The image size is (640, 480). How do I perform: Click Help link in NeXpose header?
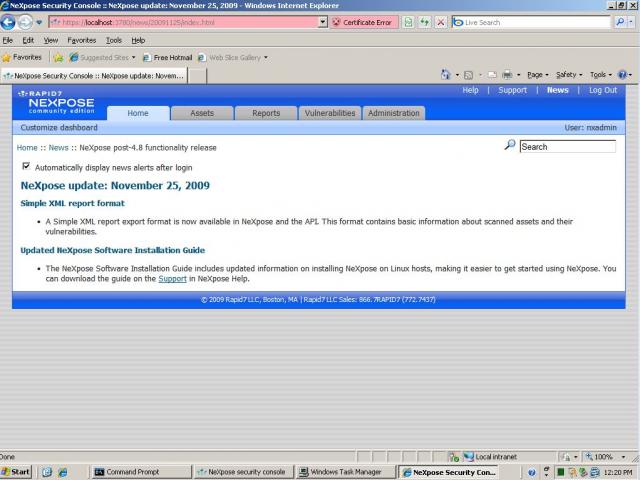coord(470,90)
